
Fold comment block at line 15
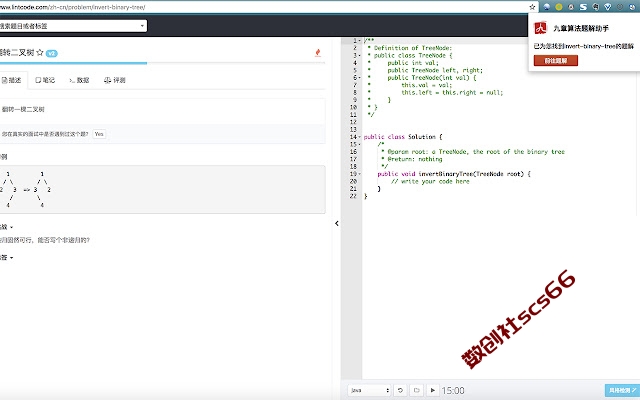360,144
